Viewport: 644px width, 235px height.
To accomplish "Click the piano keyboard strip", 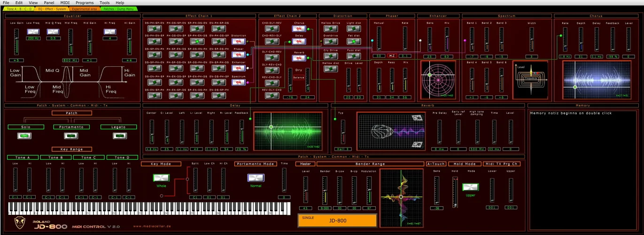I will [x=149, y=208].
